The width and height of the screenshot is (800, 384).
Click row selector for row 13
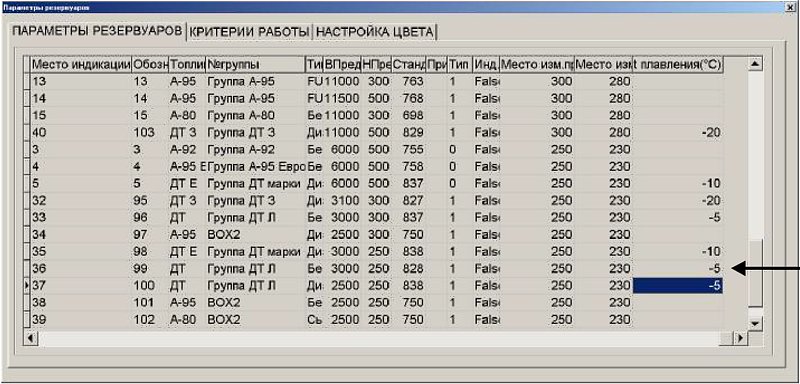click(x=28, y=81)
